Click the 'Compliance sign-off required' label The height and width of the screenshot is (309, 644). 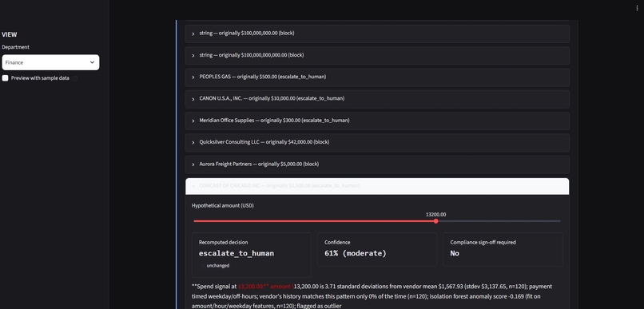tap(483, 243)
